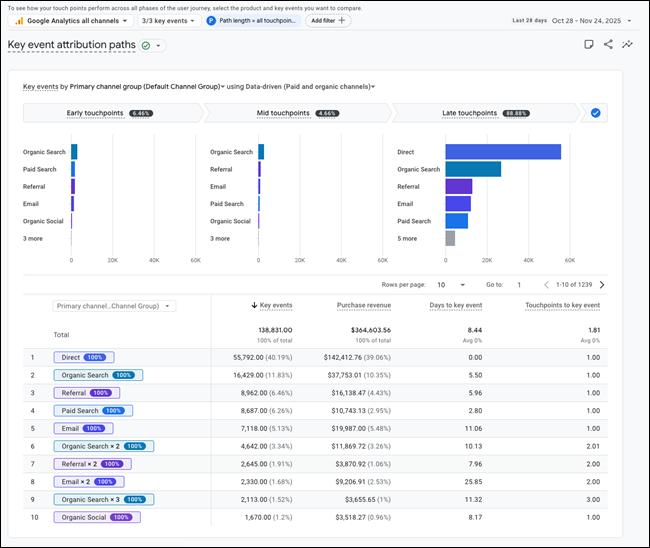Open the Oct 28 - Nov 24, 2025 date range picker
The width and height of the screenshot is (650, 548).
click(x=592, y=21)
